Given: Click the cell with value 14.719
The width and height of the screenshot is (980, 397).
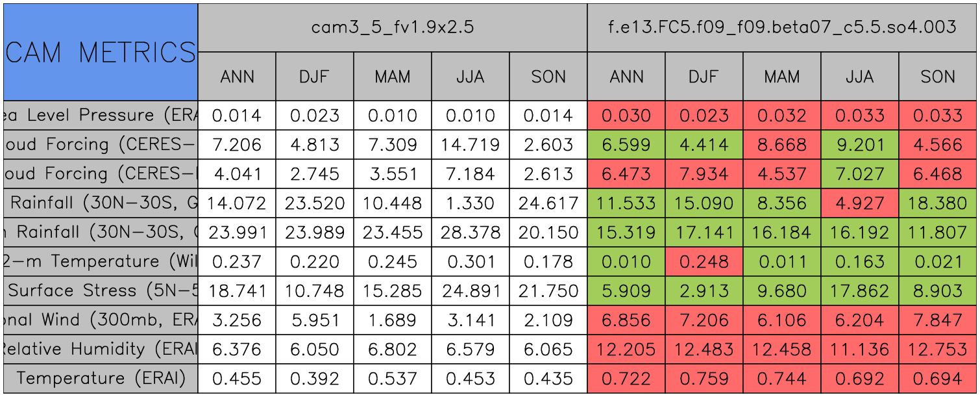Looking at the screenshot, I should tap(470, 145).
